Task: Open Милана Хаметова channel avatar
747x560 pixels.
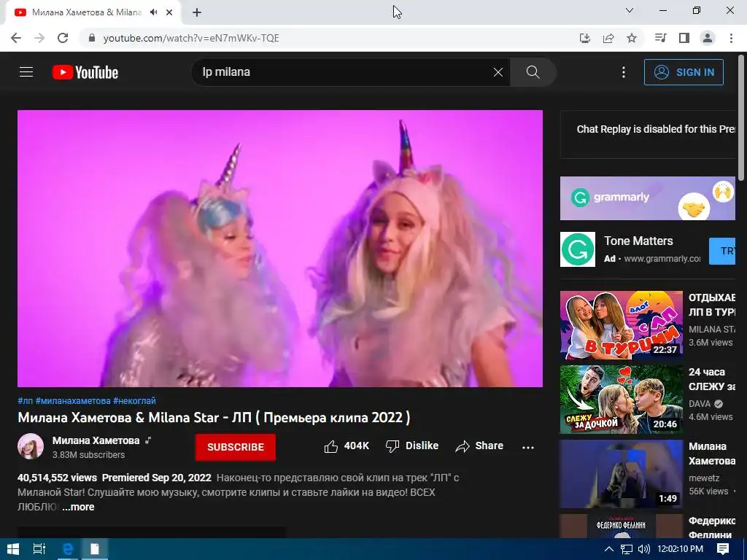Action: pos(31,446)
